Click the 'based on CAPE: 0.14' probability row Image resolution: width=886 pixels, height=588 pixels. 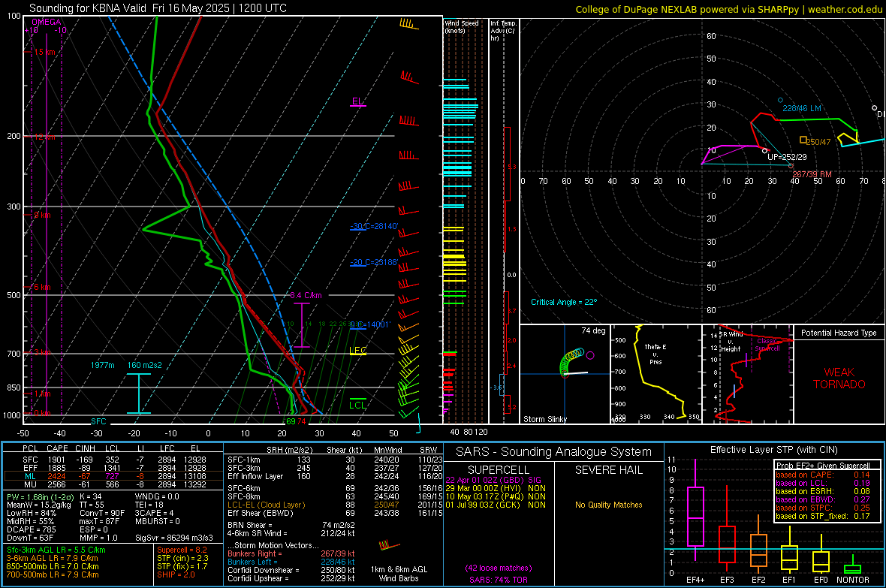[823, 475]
